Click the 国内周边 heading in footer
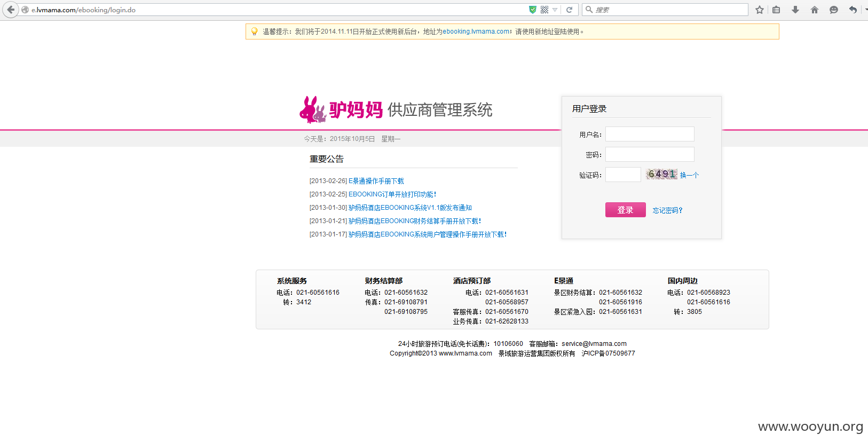The image size is (868, 442). tap(682, 281)
